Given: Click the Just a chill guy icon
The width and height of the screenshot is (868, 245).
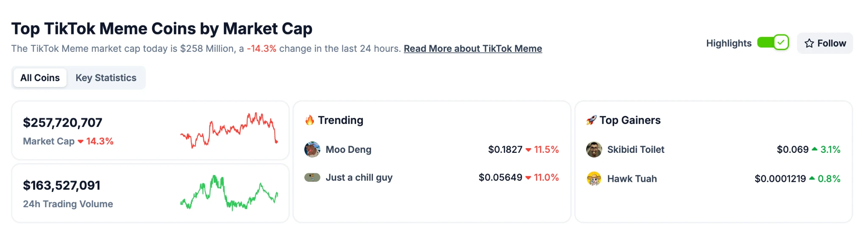Looking at the screenshot, I should pos(312,177).
